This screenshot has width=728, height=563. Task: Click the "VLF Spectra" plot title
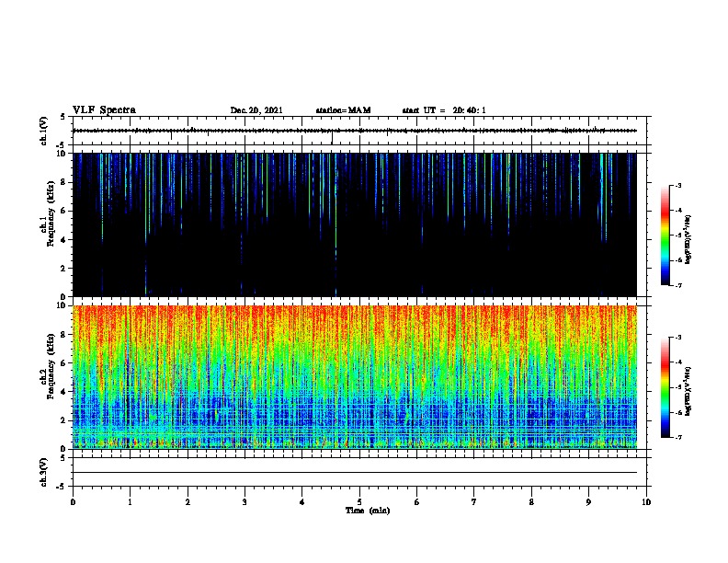[104, 110]
